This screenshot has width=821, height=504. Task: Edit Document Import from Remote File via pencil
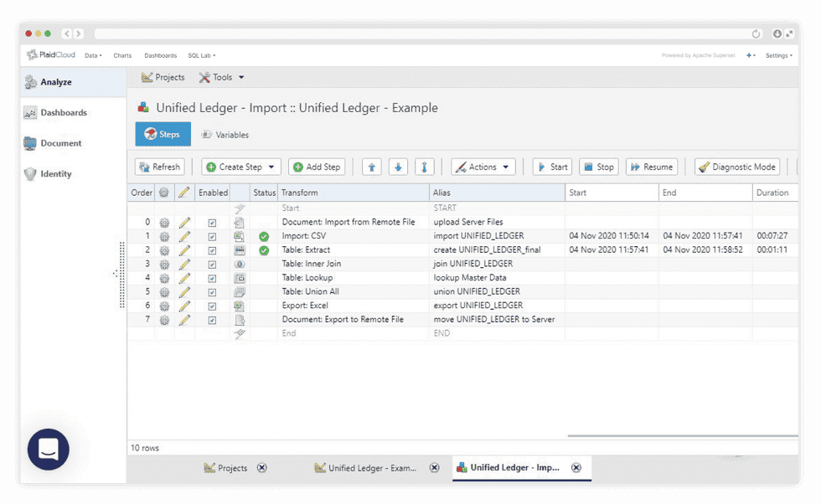point(184,223)
